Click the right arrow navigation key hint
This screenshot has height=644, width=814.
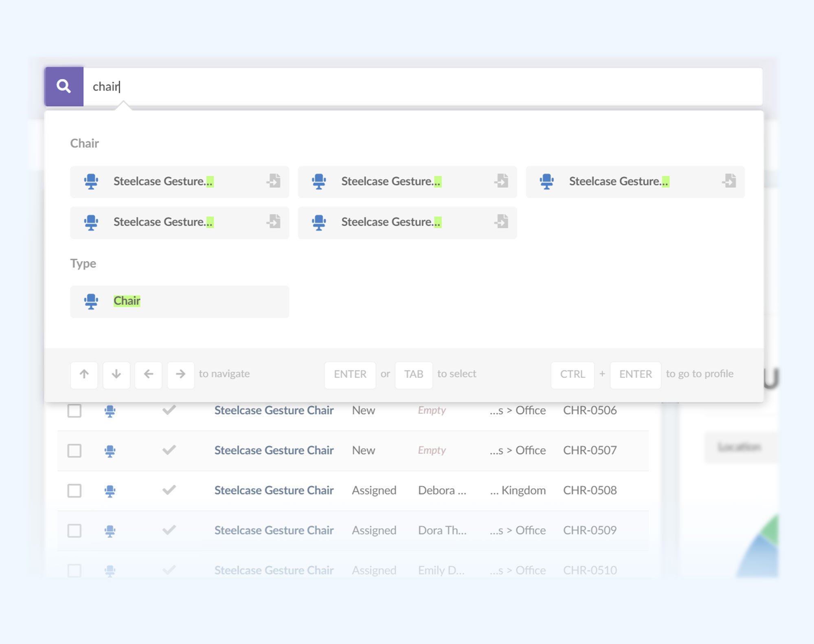pyautogui.click(x=180, y=375)
